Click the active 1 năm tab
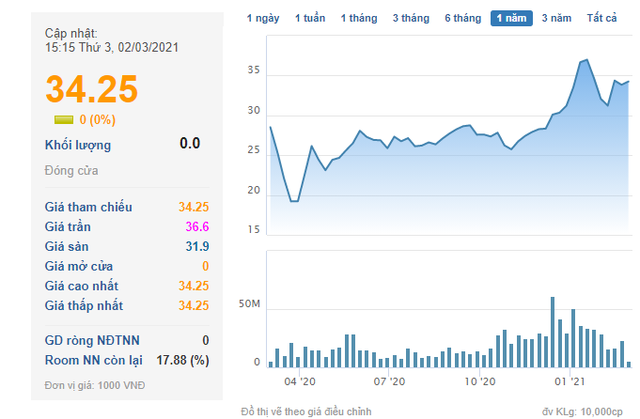Viewport: 640px width, 419px height. (511, 18)
